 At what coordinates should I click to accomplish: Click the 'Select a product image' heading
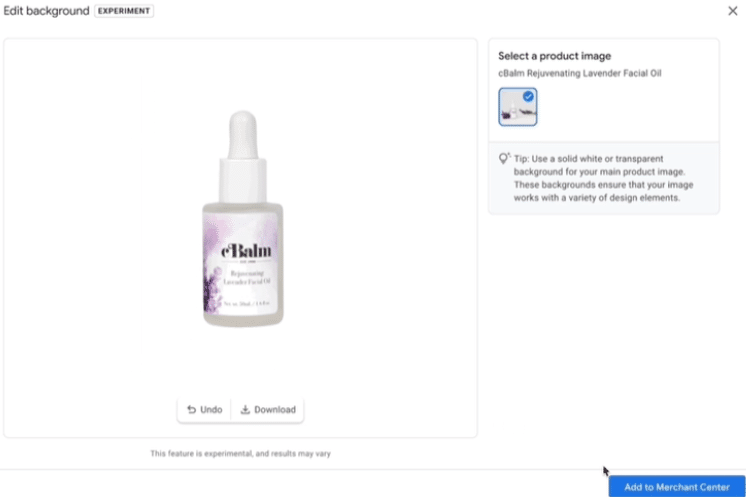click(x=554, y=56)
